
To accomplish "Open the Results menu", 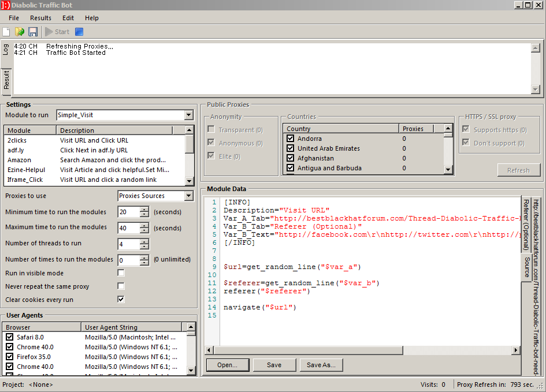I will (40, 18).
